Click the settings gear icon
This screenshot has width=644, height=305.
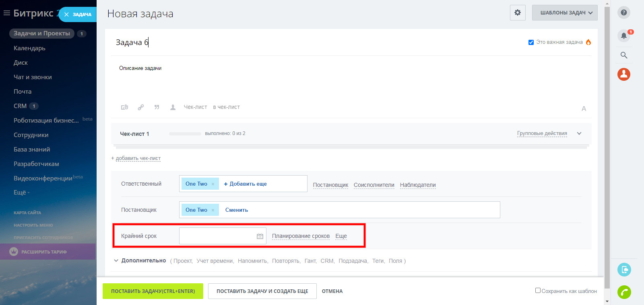pyautogui.click(x=518, y=12)
